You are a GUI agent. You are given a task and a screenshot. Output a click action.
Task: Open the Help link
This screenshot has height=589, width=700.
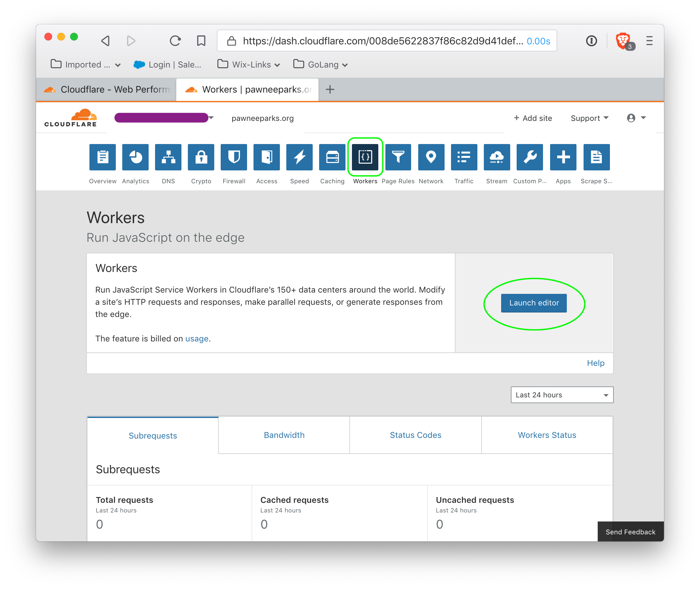[595, 363]
